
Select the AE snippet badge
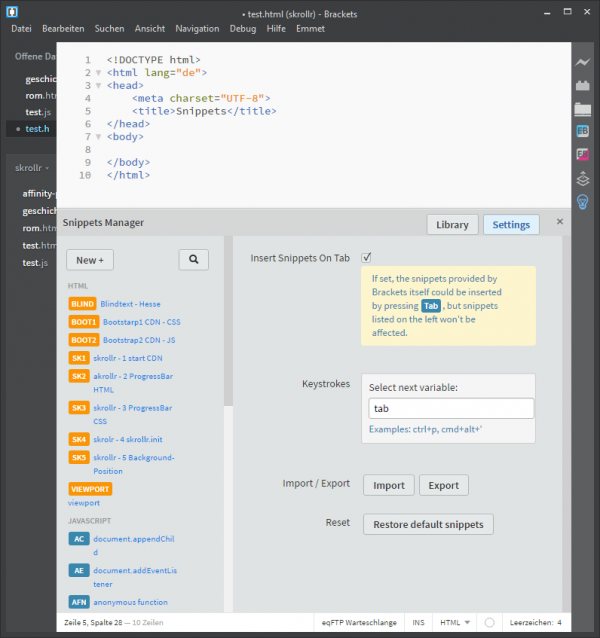tap(79, 570)
